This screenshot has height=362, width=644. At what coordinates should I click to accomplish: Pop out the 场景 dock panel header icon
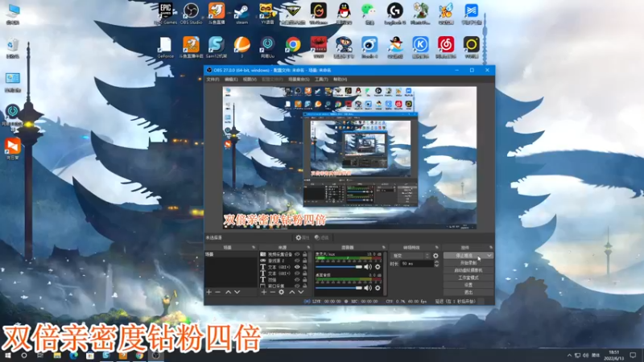pyautogui.click(x=254, y=248)
